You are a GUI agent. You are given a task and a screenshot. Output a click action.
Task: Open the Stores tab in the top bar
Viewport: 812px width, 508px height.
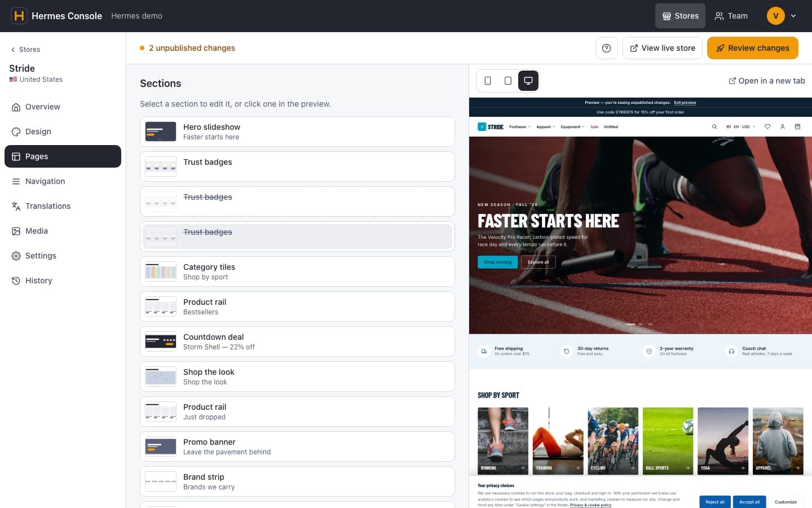pos(680,16)
